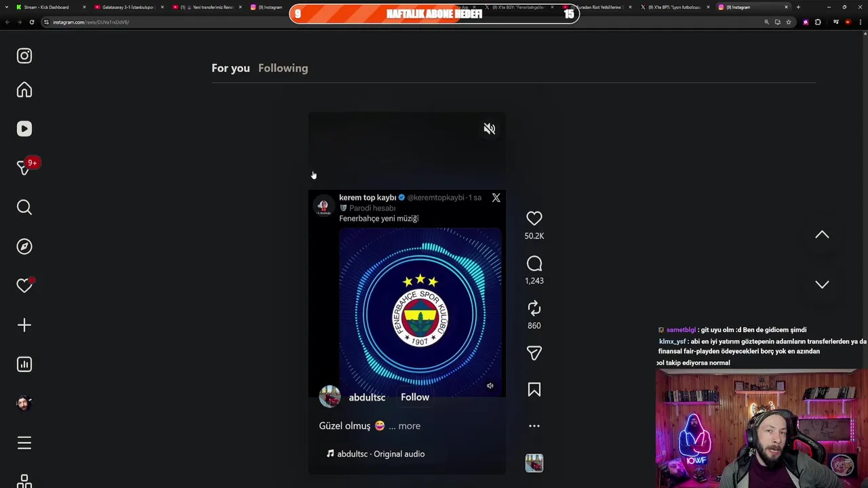Screen dimensions: 868x488
Task: Open a new browser tab
Action: click(798, 7)
